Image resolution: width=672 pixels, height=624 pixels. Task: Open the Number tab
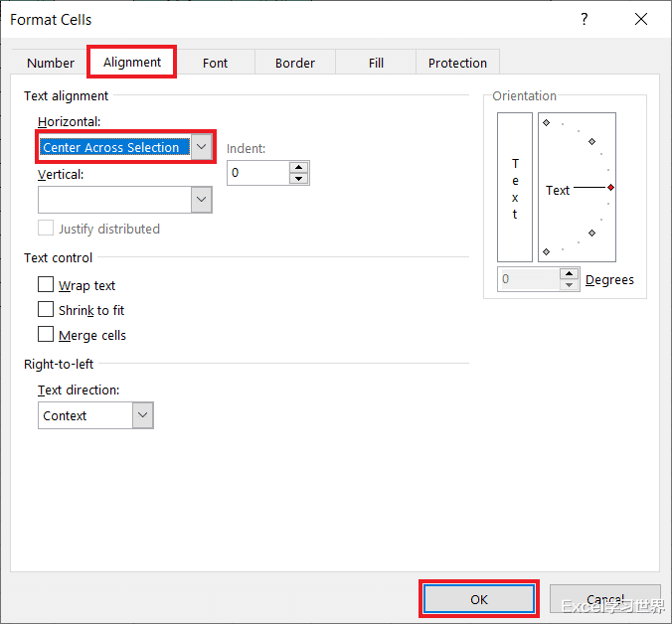pyautogui.click(x=51, y=63)
